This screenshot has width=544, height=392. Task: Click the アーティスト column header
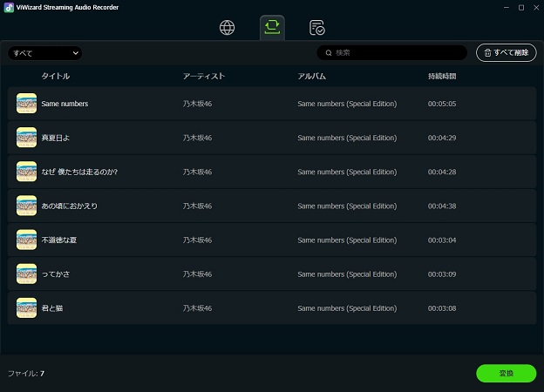204,77
